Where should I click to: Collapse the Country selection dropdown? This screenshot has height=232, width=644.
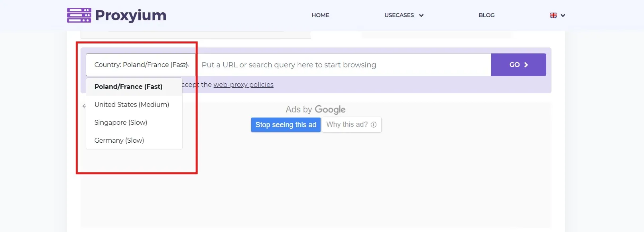(141, 65)
